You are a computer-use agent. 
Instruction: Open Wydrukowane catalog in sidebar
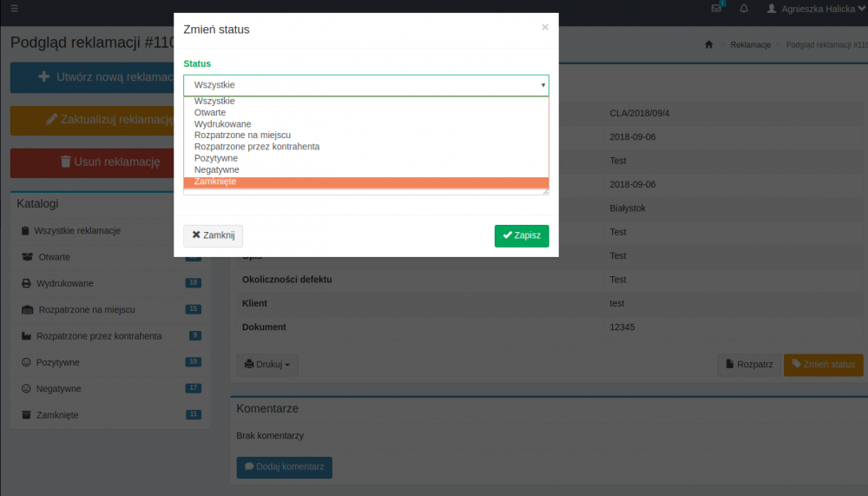[66, 283]
